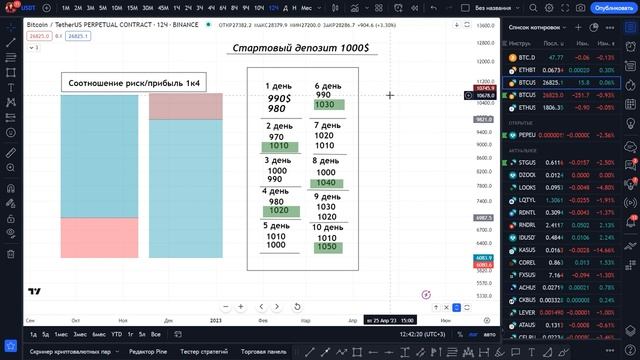Switch to the 'Редактор Pine' tab

click(x=148, y=351)
